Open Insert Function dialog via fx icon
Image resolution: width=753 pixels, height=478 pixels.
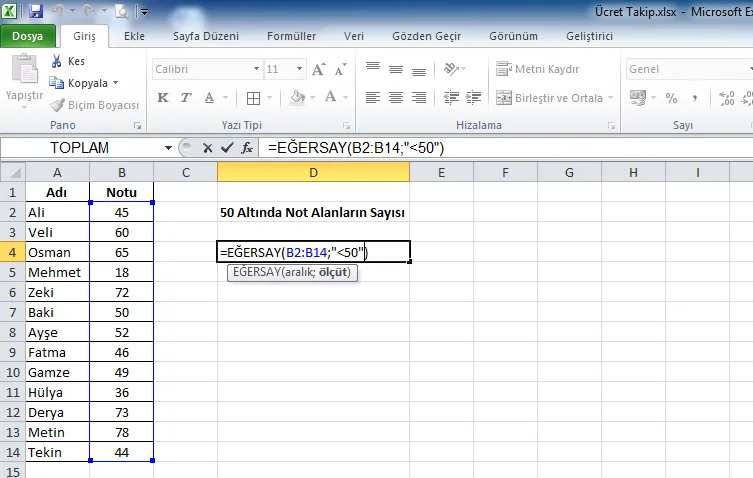tap(246, 147)
